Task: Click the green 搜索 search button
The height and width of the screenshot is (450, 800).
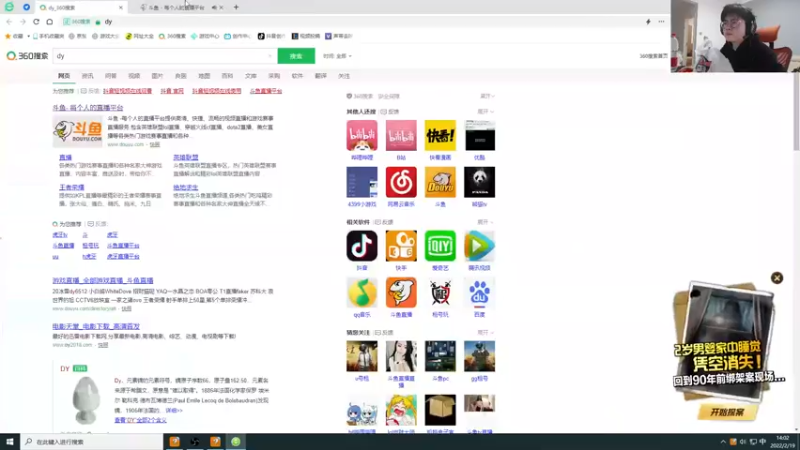Action: 296,56
